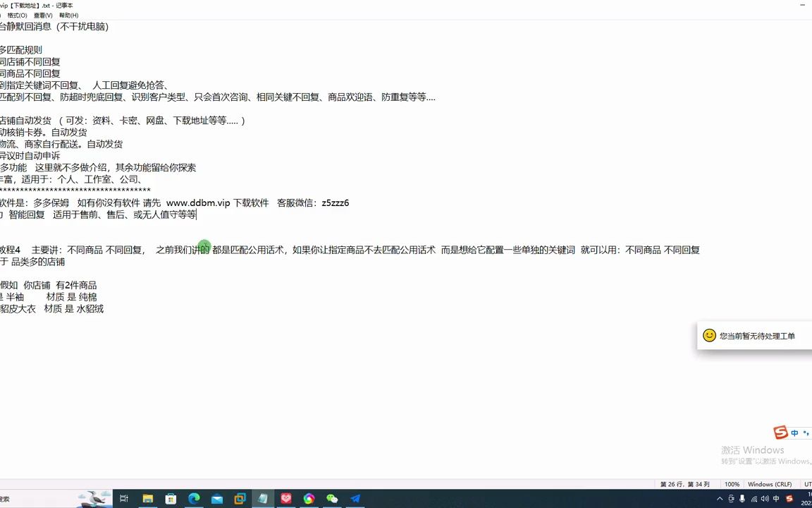Click the 100% zoom indicator in status bar
The height and width of the screenshot is (508, 812).
[x=732, y=484]
